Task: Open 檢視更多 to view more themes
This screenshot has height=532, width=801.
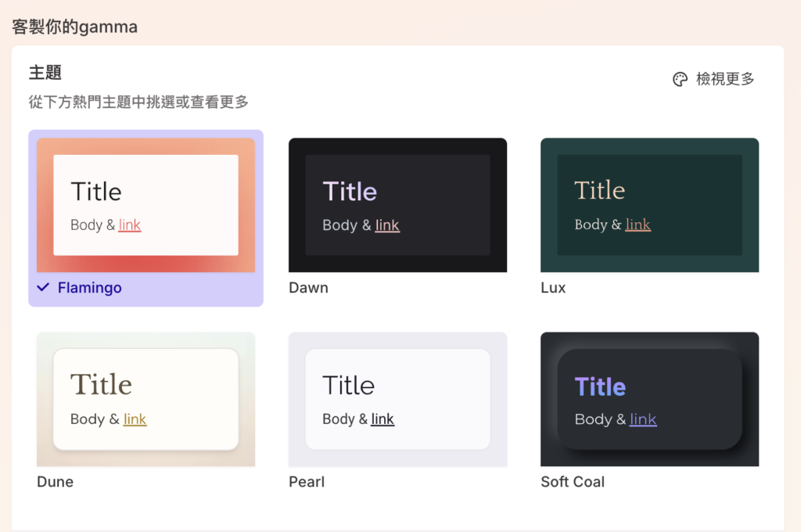Action: pos(725,79)
